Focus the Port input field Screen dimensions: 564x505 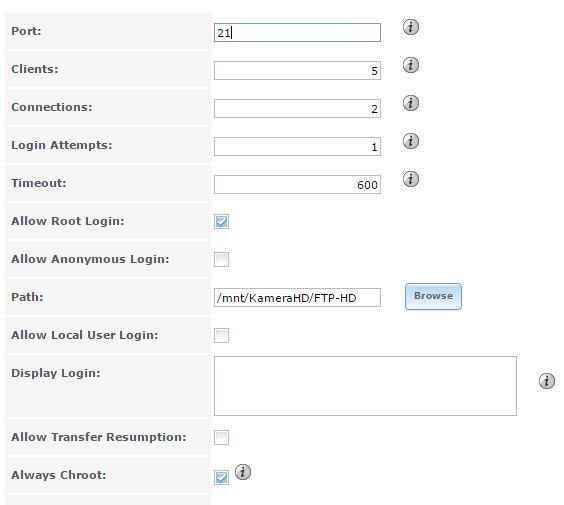click(x=297, y=33)
